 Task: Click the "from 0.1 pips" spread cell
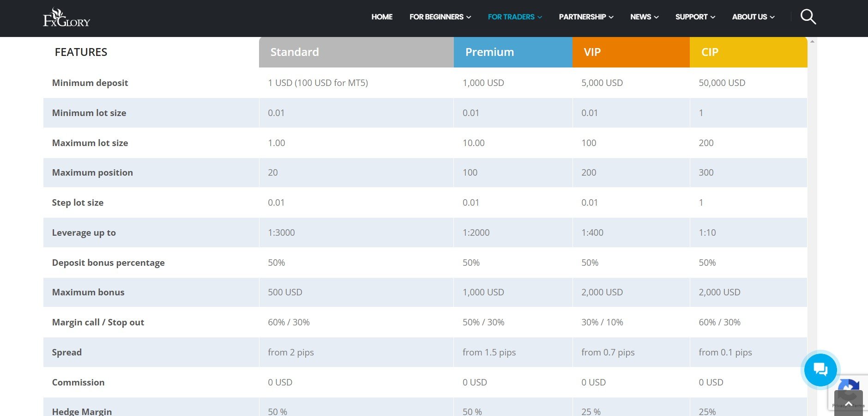click(x=725, y=352)
